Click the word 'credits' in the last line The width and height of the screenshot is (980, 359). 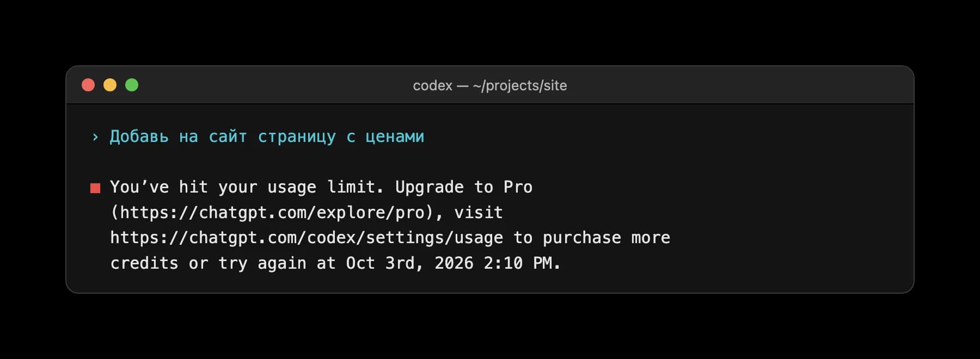[x=144, y=263]
